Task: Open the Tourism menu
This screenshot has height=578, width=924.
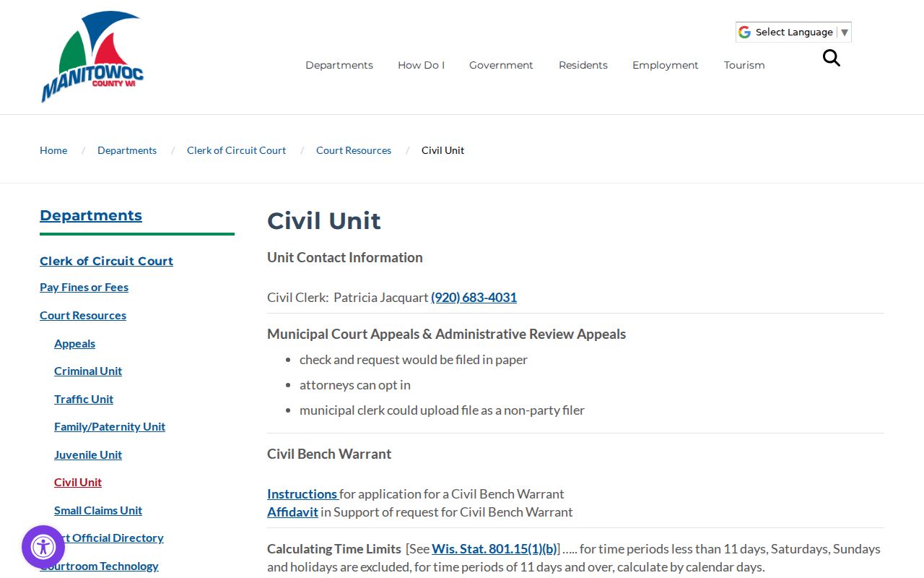Action: point(744,65)
